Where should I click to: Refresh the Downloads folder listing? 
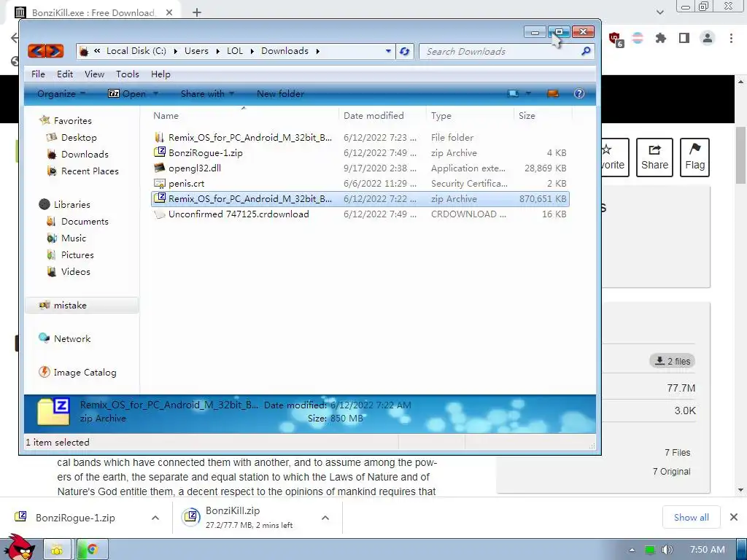404,52
